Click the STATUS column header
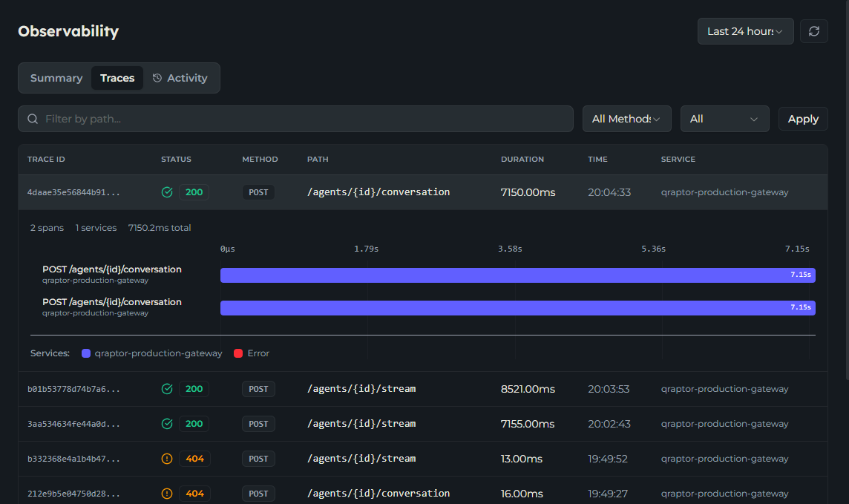Image resolution: width=849 pixels, height=504 pixels. click(176, 159)
